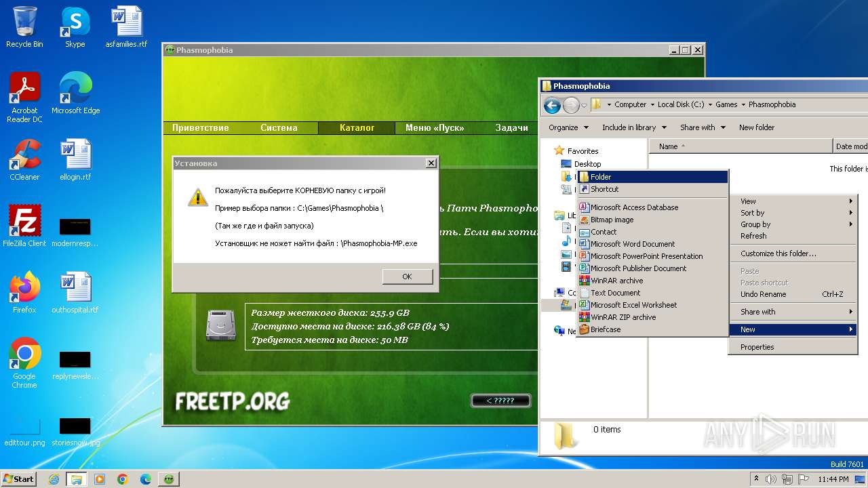Click the Chrome icon on the taskbar
The width and height of the screenshot is (868, 488).
click(x=123, y=479)
